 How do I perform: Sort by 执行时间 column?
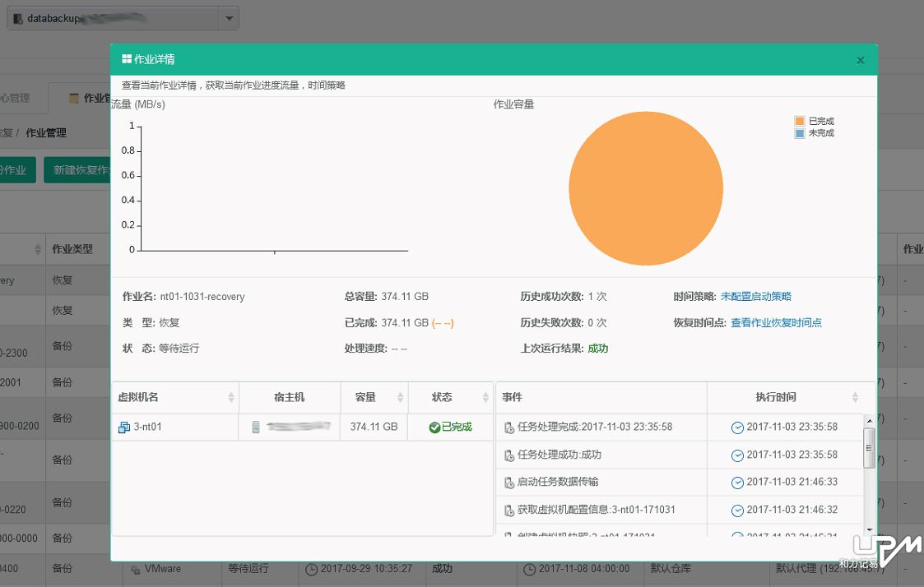(x=855, y=397)
